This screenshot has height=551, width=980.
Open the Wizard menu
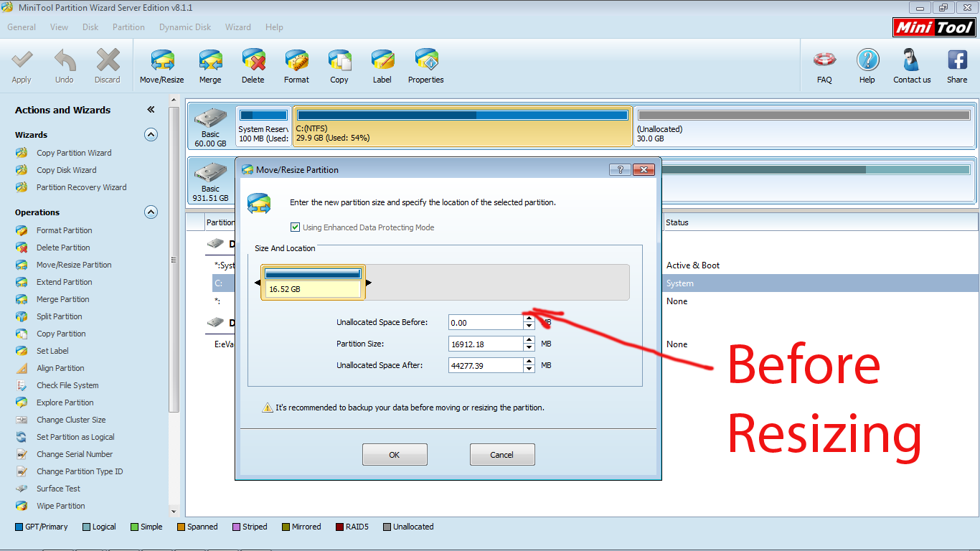click(x=238, y=27)
